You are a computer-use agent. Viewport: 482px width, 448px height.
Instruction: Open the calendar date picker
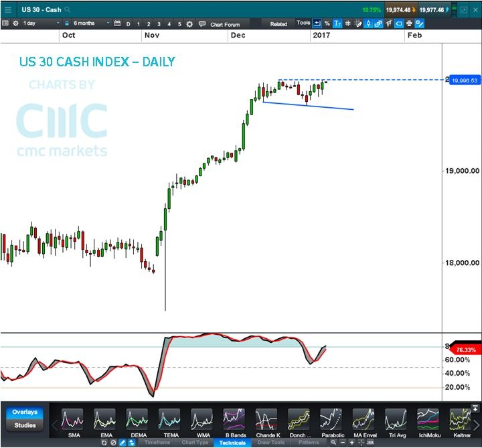tap(117, 23)
